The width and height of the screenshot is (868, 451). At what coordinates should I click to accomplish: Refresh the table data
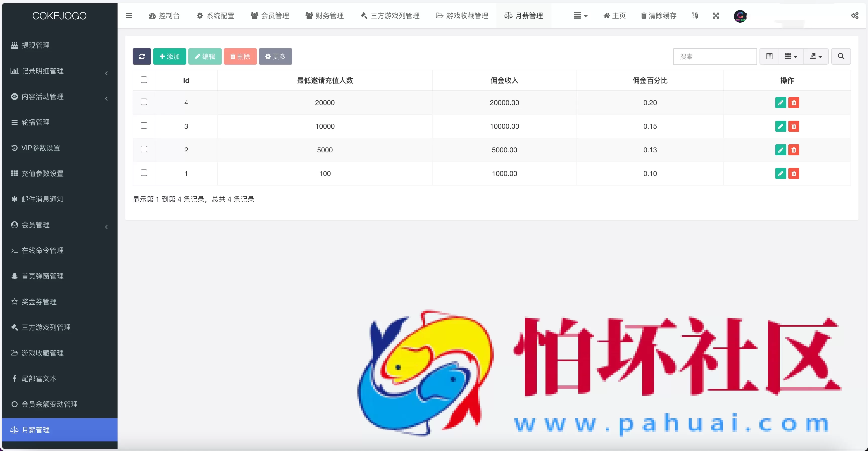[x=142, y=56]
